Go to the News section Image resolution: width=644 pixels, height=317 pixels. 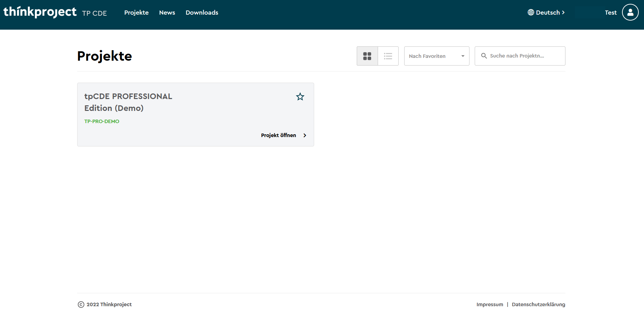pos(167,13)
